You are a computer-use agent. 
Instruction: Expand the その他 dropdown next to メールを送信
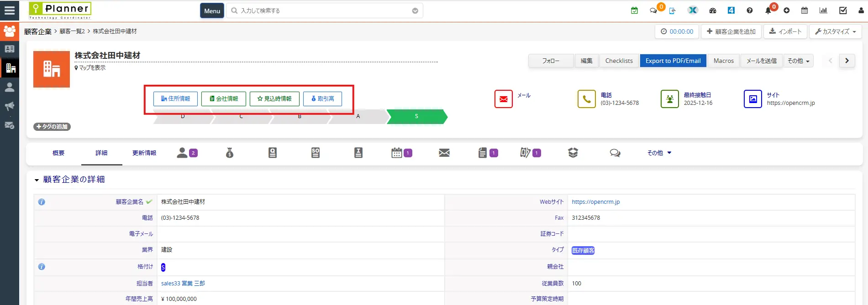798,61
